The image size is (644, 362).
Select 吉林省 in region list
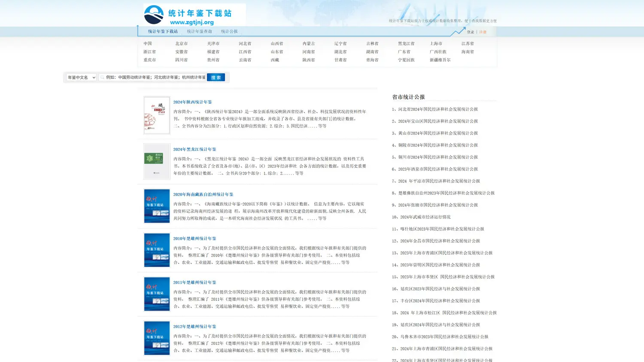click(372, 44)
